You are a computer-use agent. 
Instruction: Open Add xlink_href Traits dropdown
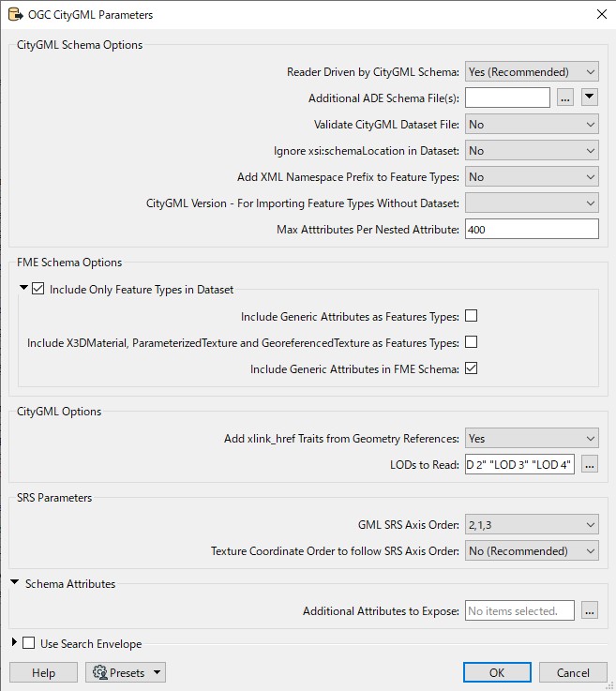click(532, 439)
